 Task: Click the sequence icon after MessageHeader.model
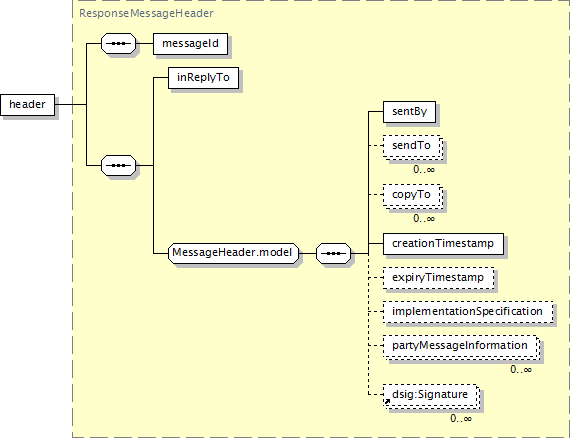pos(333,253)
